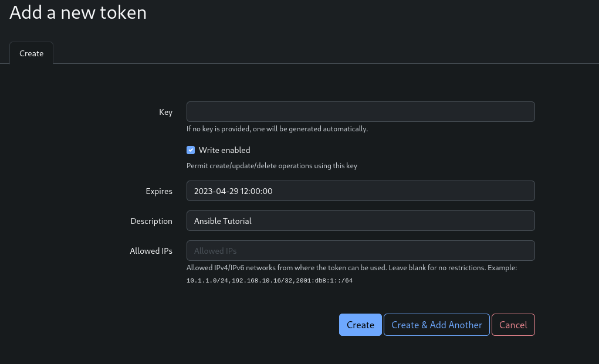Toggle the Write enabled checkbox
This screenshot has width=599, height=364.
191,150
